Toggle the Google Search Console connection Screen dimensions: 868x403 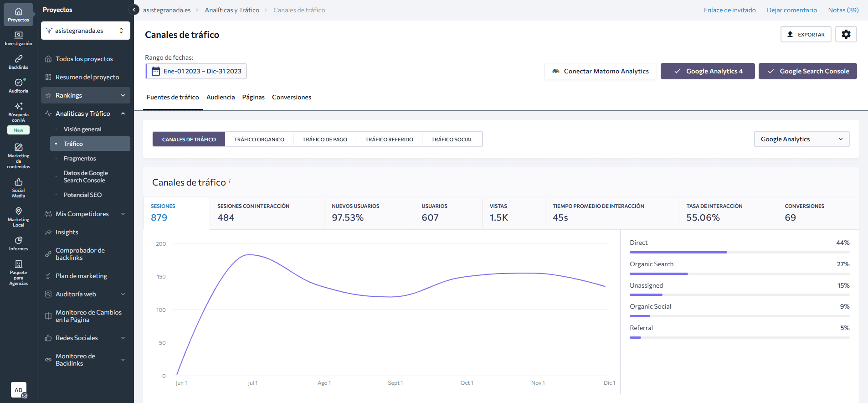[x=807, y=71]
